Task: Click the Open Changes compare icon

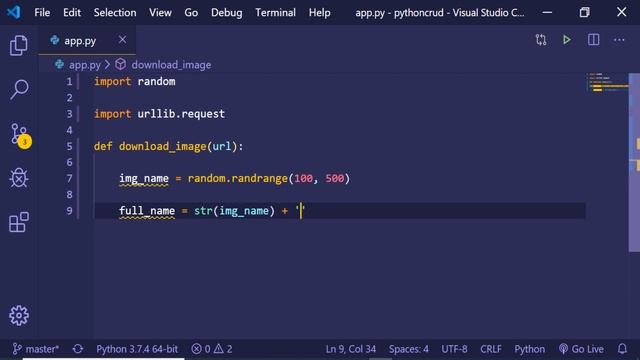Action: click(x=541, y=40)
